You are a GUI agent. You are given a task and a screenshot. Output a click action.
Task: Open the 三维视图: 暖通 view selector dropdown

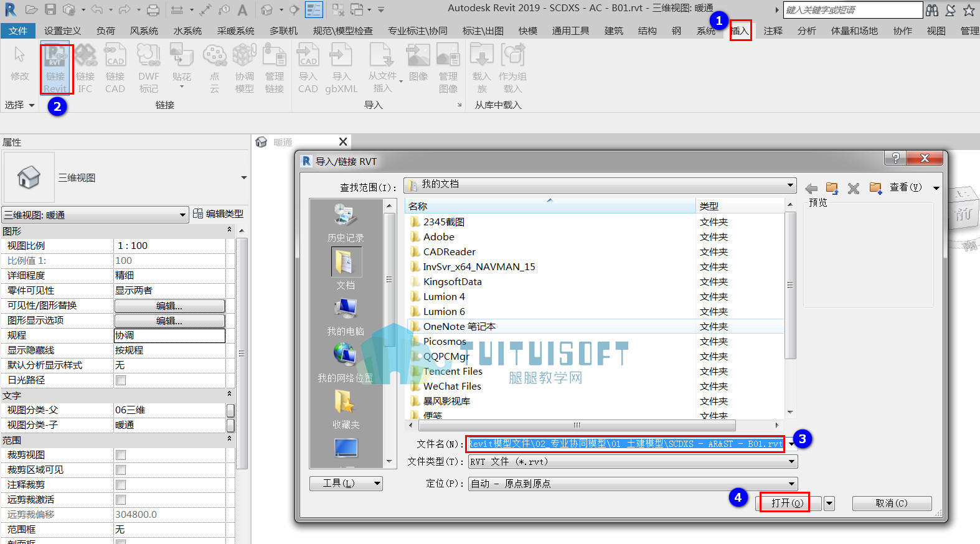click(x=95, y=215)
